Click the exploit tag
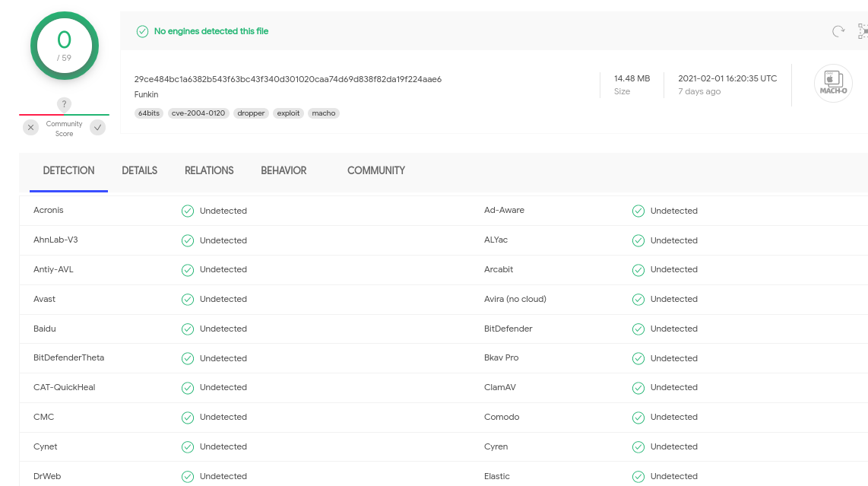Image resolution: width=868 pixels, height=486 pixels. click(288, 113)
